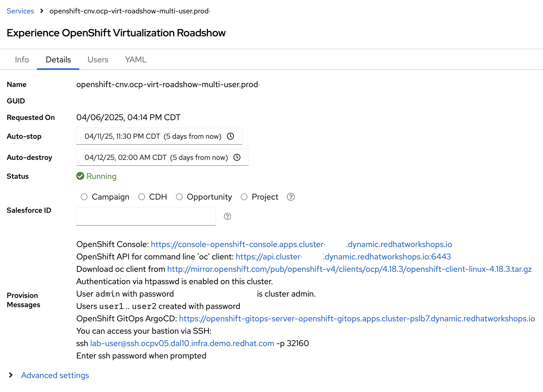The image size is (543, 392).
Task: Open help icon beside Salesforce ID input
Action: pyautogui.click(x=227, y=216)
